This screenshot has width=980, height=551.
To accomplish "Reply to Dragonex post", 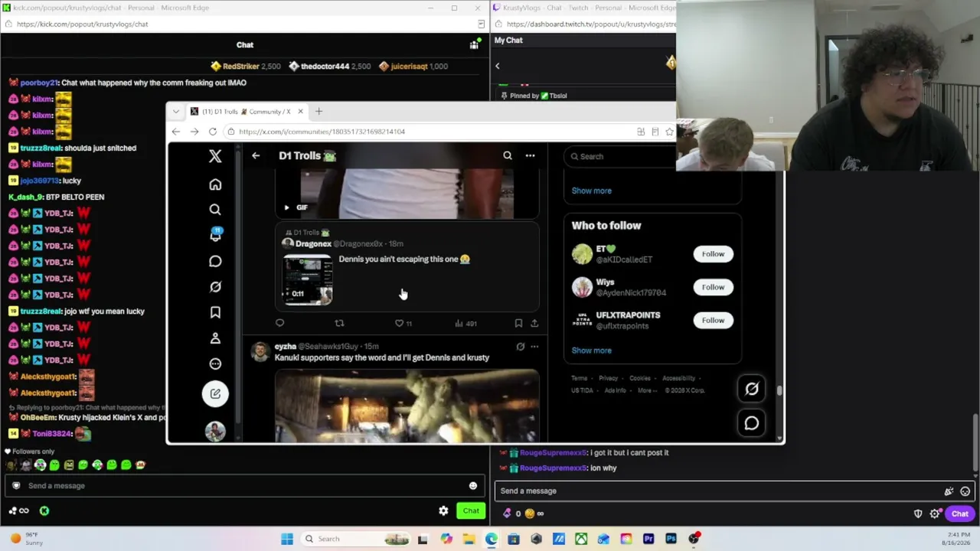I will coord(279,324).
